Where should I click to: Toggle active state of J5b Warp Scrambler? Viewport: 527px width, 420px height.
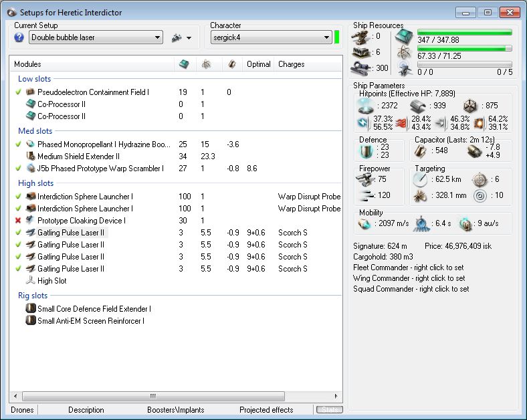coord(19,169)
